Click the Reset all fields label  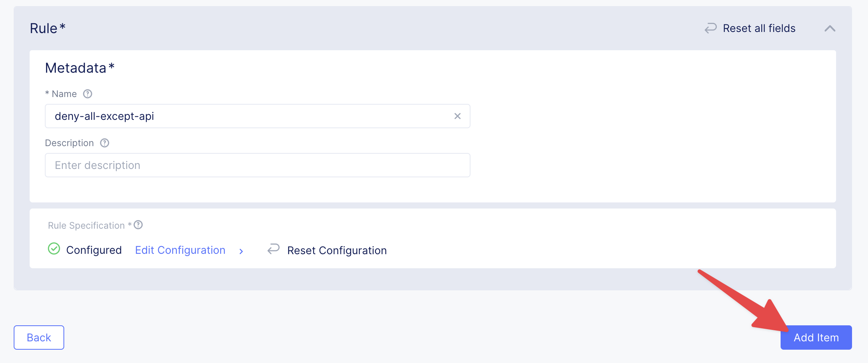point(759,28)
